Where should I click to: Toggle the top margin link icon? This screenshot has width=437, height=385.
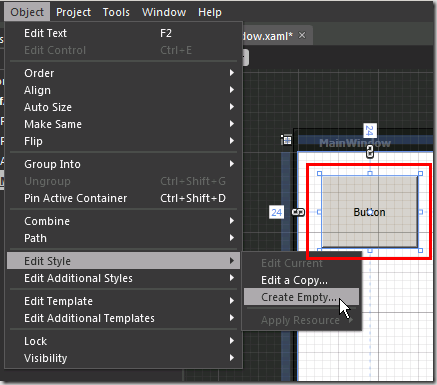pyautogui.click(x=370, y=152)
